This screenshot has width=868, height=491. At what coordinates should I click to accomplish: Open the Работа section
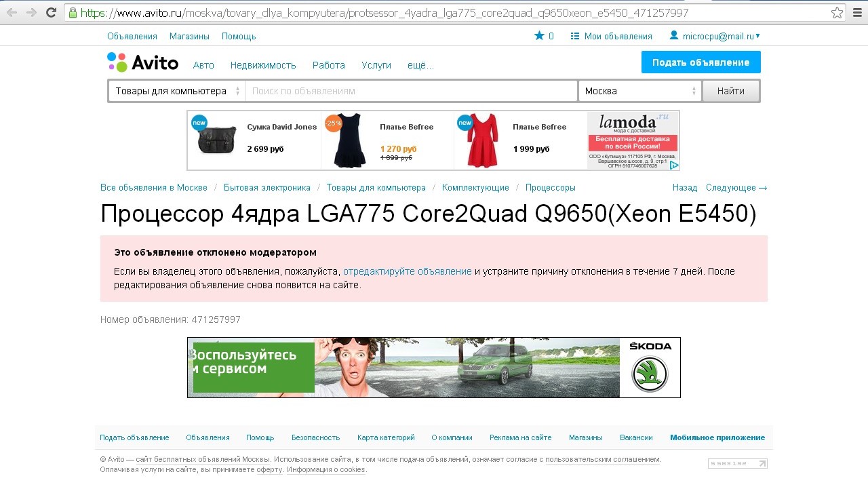(x=329, y=65)
